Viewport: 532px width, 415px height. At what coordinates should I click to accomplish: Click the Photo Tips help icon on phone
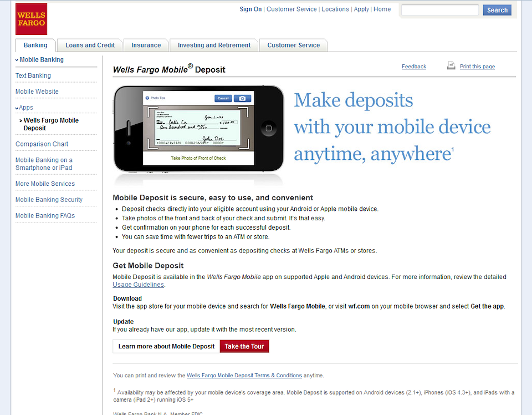pos(147,98)
